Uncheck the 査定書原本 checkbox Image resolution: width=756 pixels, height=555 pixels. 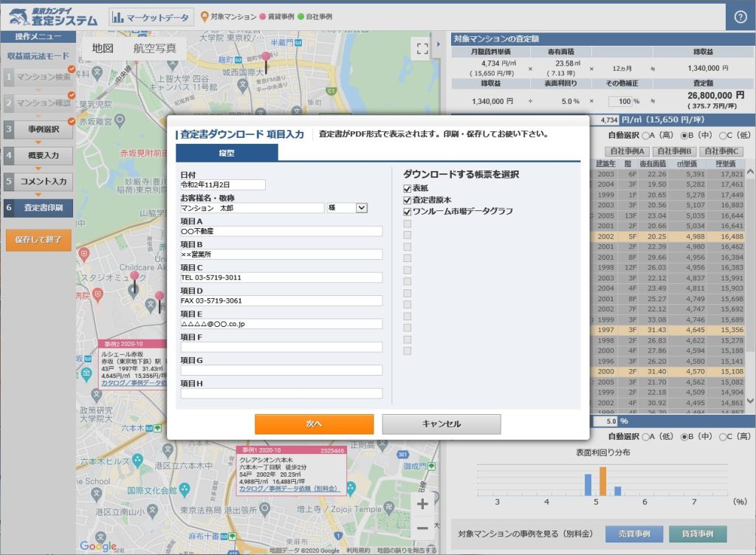[407, 200]
